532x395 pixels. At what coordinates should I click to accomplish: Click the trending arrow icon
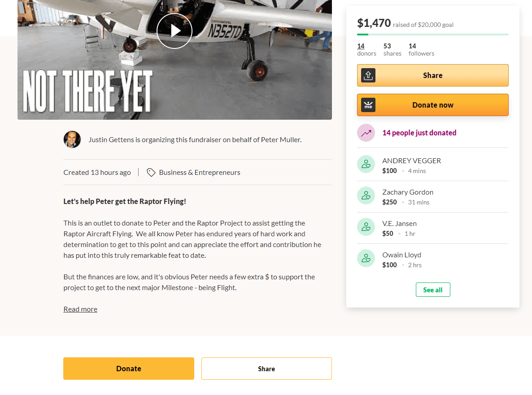point(366,133)
